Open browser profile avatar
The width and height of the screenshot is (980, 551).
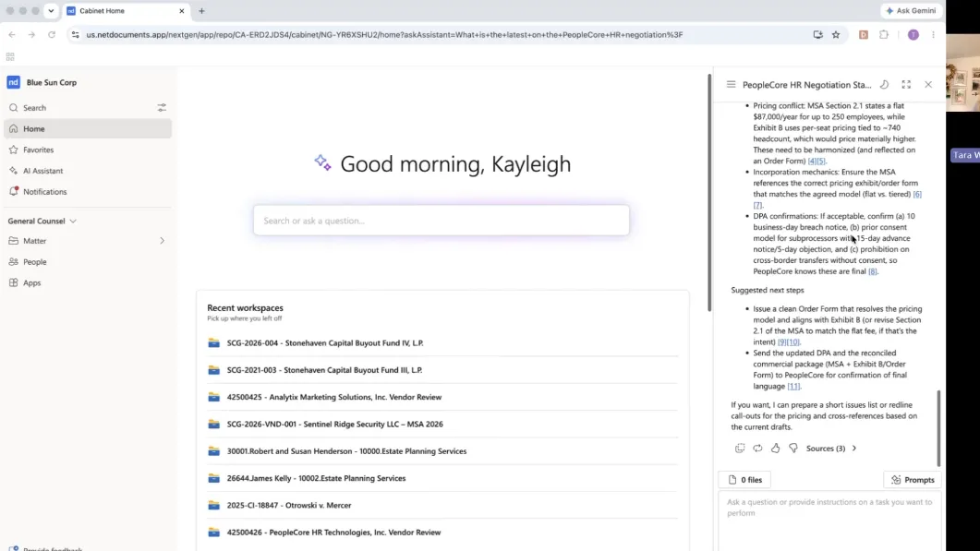click(x=913, y=35)
